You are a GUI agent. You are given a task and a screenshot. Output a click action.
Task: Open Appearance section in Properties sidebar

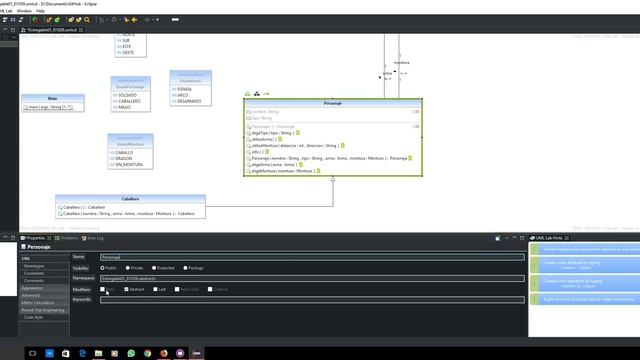(32, 288)
